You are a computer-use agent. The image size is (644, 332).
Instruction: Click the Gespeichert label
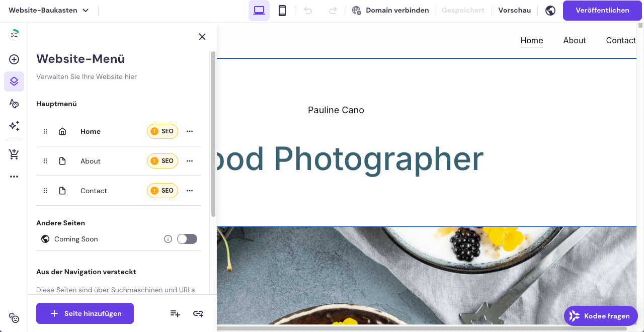click(x=463, y=10)
